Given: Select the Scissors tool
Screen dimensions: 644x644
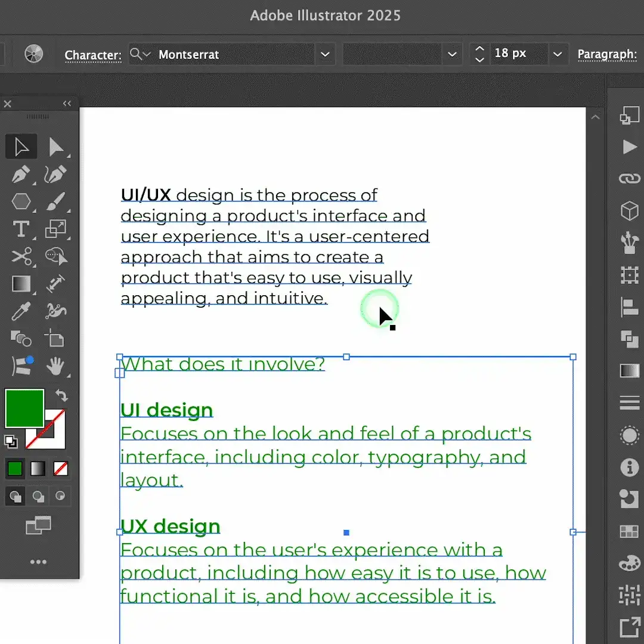Looking at the screenshot, I should coord(21,256).
